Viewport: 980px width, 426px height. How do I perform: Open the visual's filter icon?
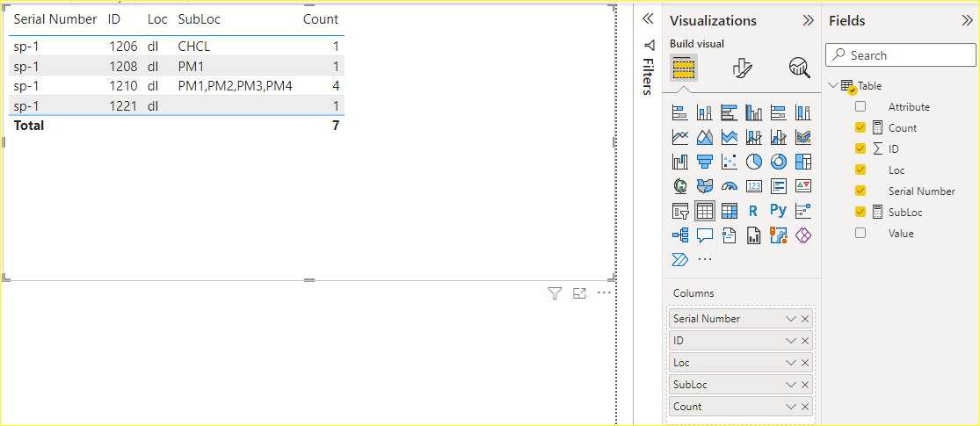click(x=555, y=293)
